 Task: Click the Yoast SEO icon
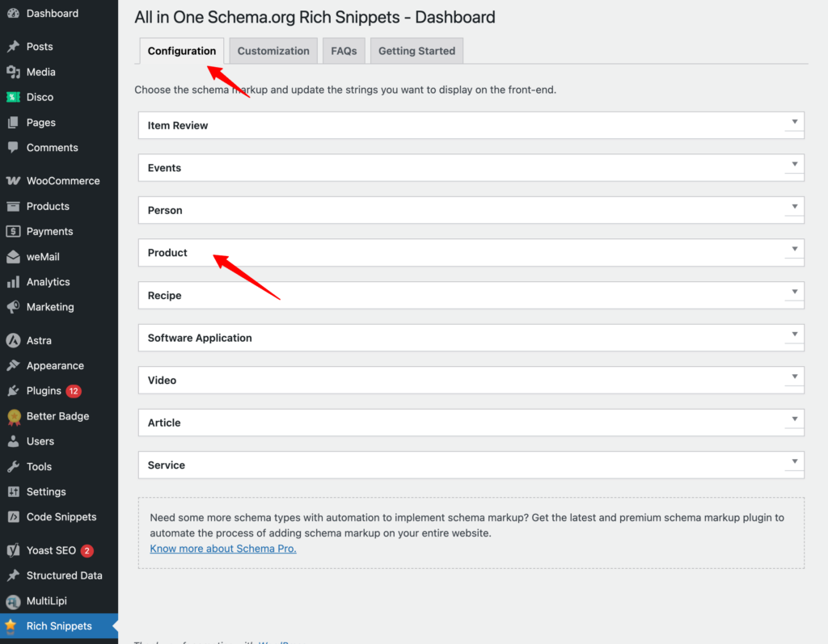click(x=13, y=550)
